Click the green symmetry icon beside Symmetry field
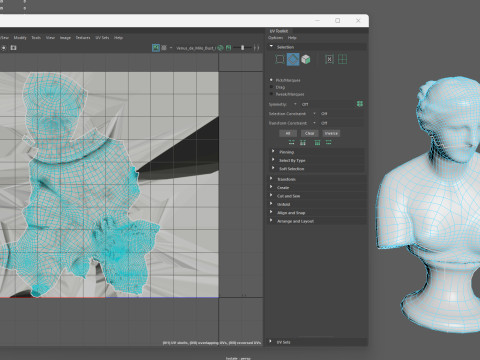Image resolution: width=480 pixels, height=360 pixels. point(360,104)
